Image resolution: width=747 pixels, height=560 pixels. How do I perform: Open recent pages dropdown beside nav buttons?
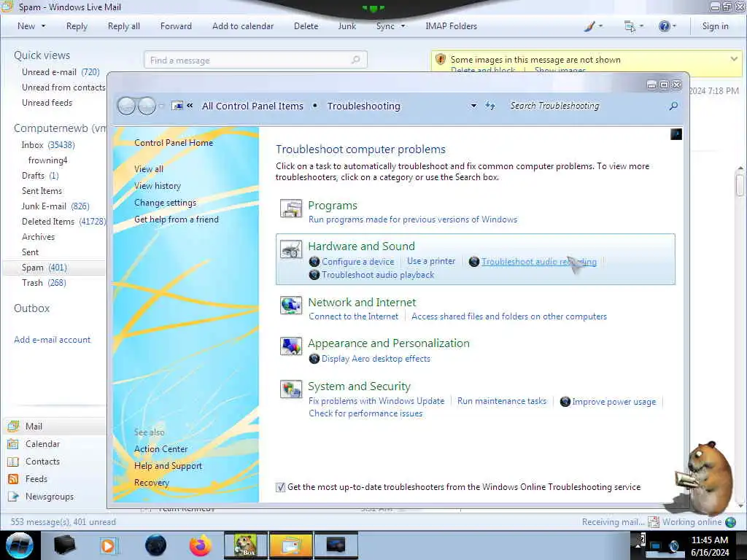[x=161, y=106]
